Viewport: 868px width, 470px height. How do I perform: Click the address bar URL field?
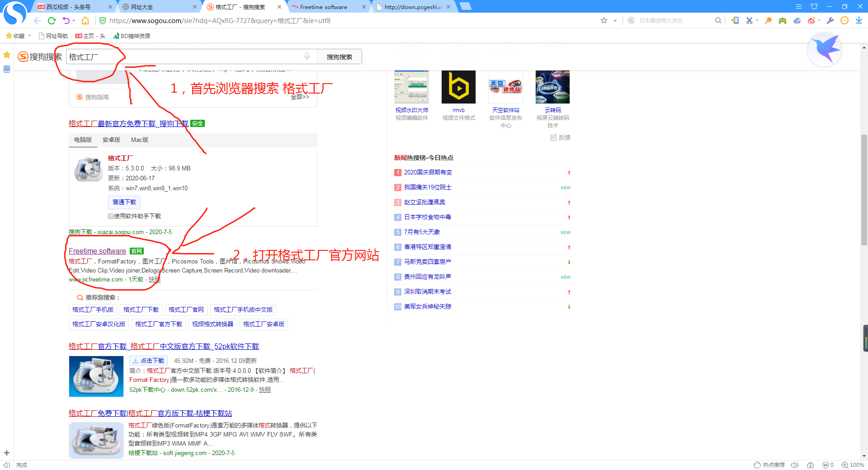348,21
